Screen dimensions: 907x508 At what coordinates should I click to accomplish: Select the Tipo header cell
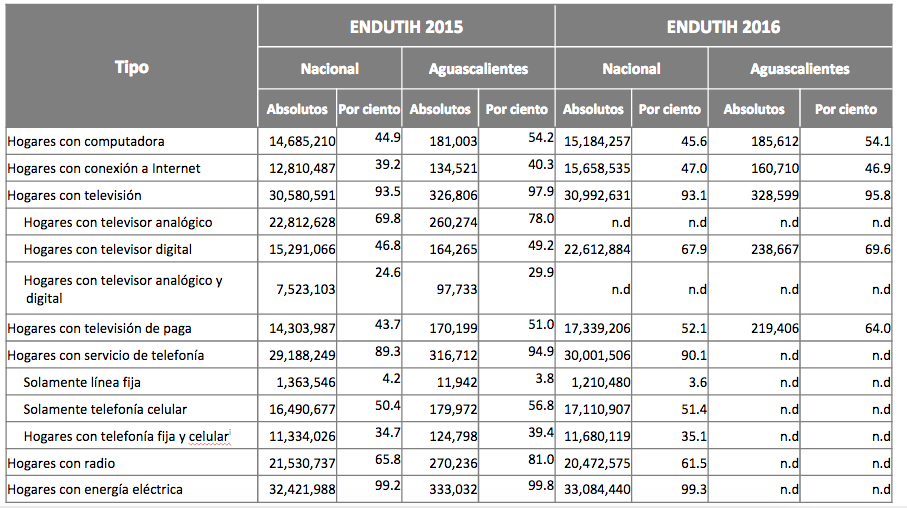point(131,67)
